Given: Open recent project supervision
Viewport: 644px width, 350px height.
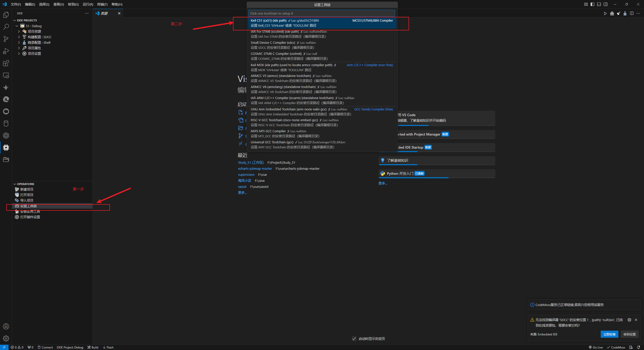Looking at the screenshot, I should 246,174.
